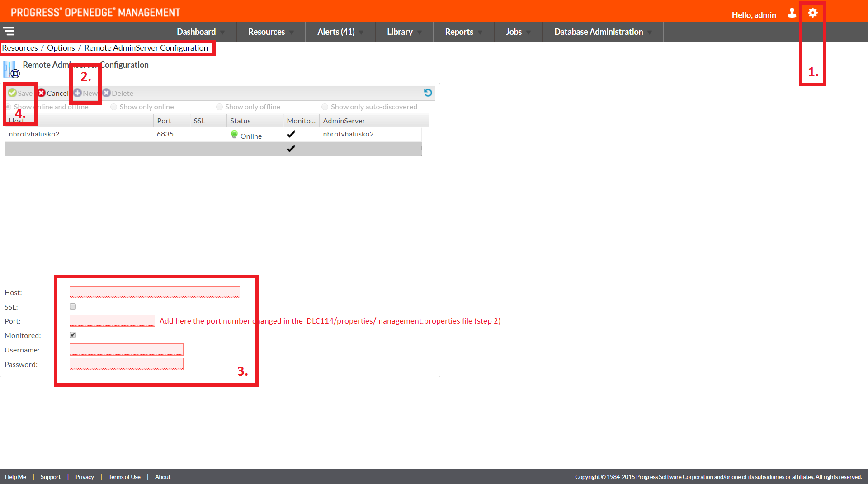868x484 pixels.
Task: Sort by the AdminServer column header
Action: pos(370,121)
